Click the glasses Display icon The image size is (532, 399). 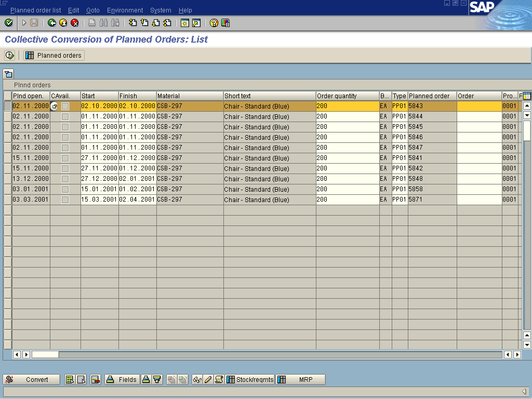(x=197, y=379)
